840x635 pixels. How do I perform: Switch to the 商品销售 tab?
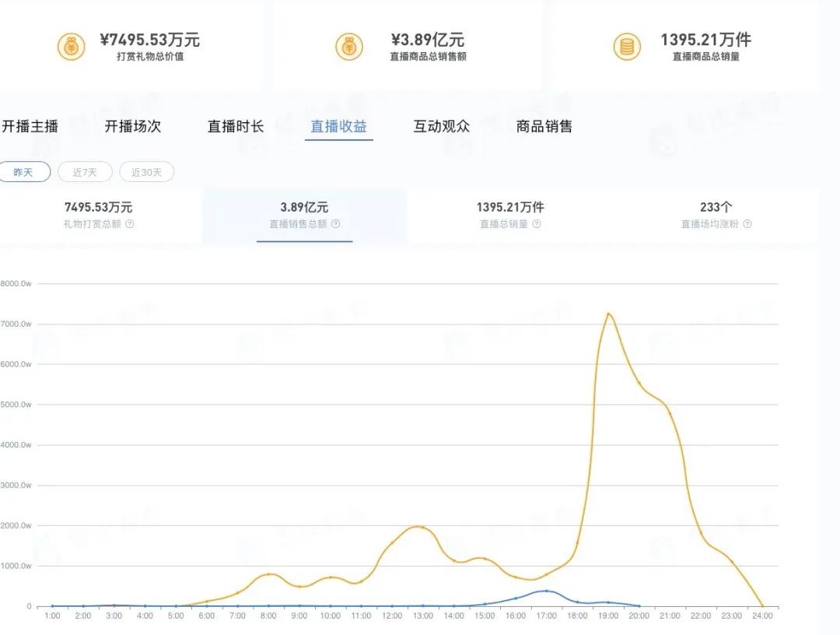coord(544,126)
